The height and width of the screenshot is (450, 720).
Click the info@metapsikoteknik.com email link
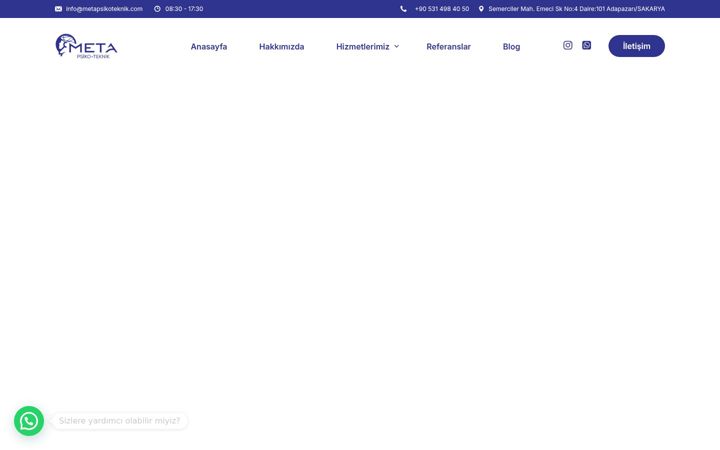[104, 9]
